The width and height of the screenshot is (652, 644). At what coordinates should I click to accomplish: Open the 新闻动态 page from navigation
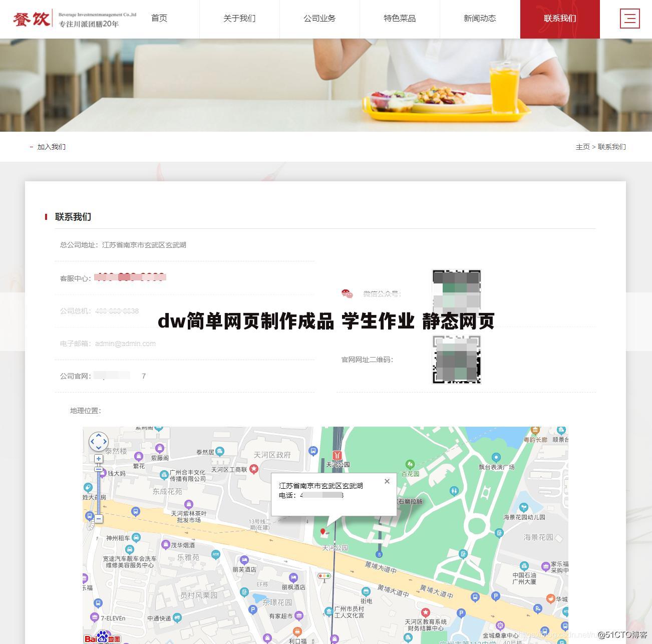[479, 19]
